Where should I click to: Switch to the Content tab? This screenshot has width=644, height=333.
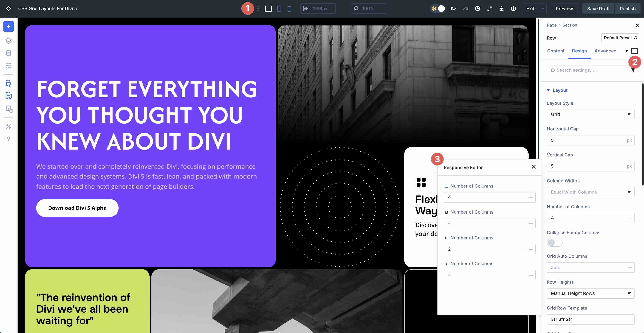click(x=555, y=51)
